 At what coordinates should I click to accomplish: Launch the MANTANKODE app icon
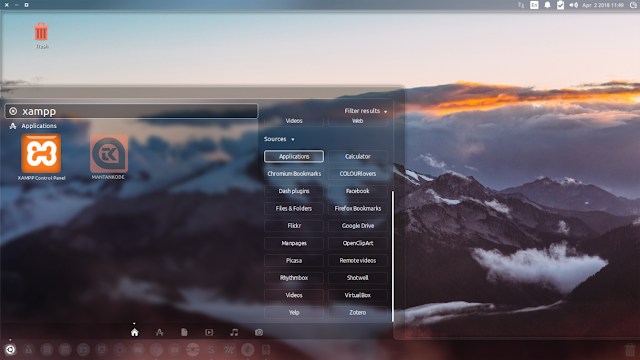(109, 154)
